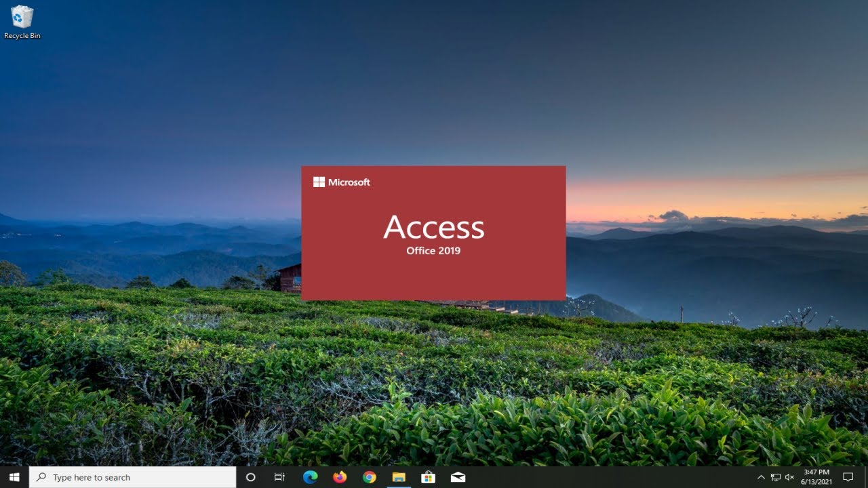Click the Windows Start button
The width and height of the screenshot is (868, 488).
[14, 477]
